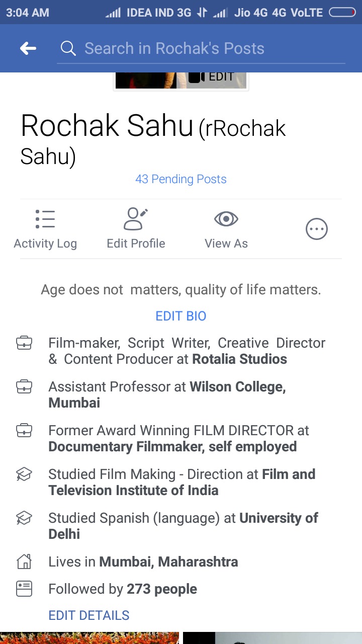Tap the house icon beside Lives in
This screenshot has width=362, height=644.
tap(24, 561)
